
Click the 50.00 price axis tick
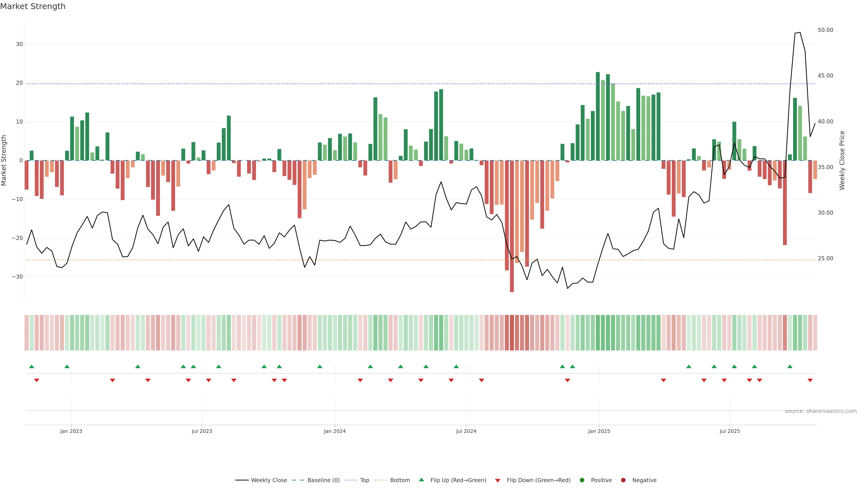click(x=825, y=30)
